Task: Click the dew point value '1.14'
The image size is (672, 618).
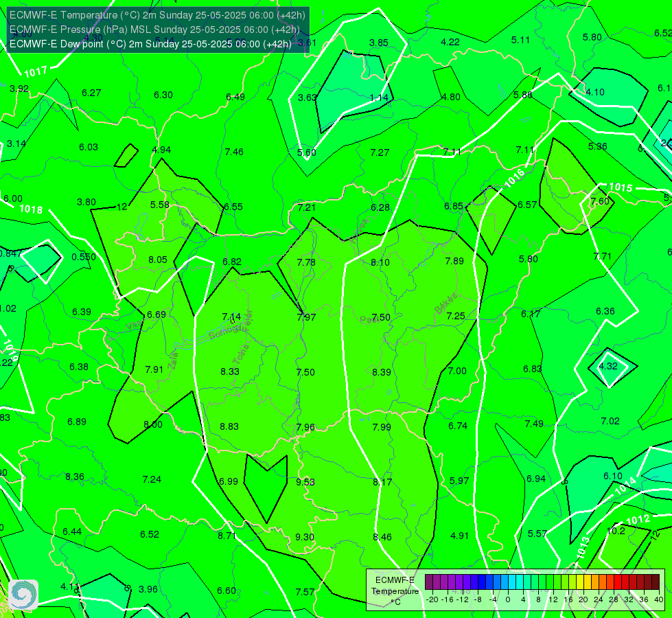Action: (x=380, y=98)
